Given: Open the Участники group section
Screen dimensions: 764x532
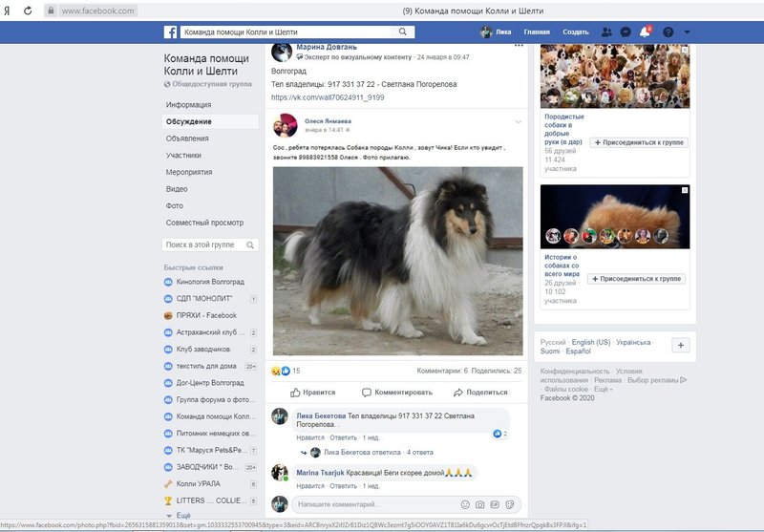Looking at the screenshot, I should tap(183, 156).
